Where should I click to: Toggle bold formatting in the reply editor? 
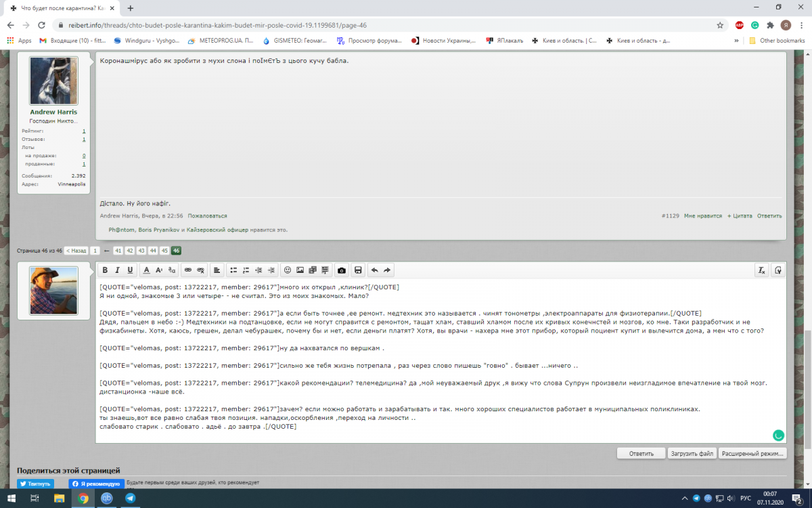coord(105,270)
